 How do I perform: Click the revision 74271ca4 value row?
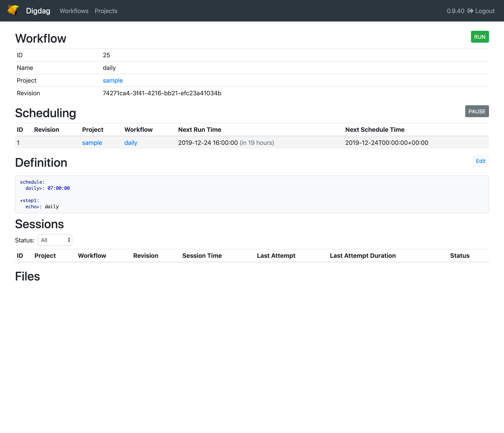coord(162,93)
